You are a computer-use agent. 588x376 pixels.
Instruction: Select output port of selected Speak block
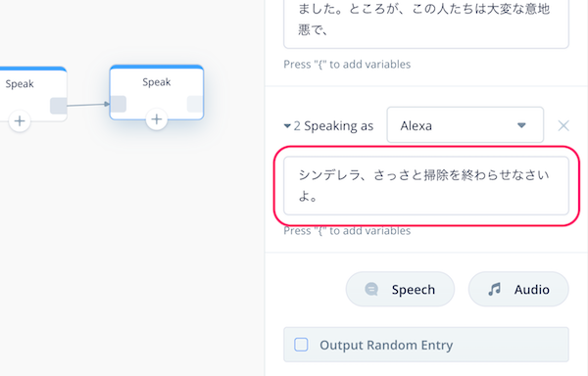point(195,104)
